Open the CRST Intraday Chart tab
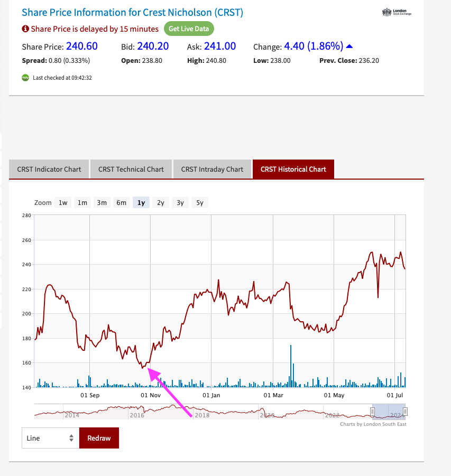The width and height of the screenshot is (451, 476). 212,169
